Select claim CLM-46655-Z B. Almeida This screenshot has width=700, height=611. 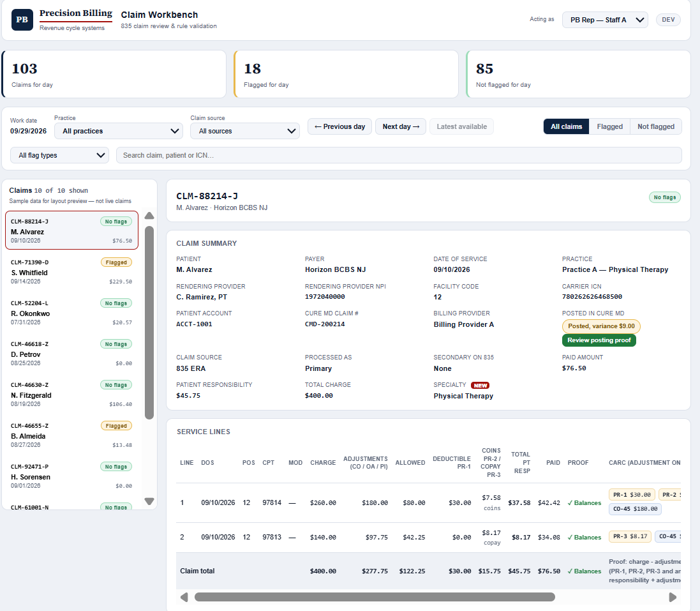(x=71, y=435)
